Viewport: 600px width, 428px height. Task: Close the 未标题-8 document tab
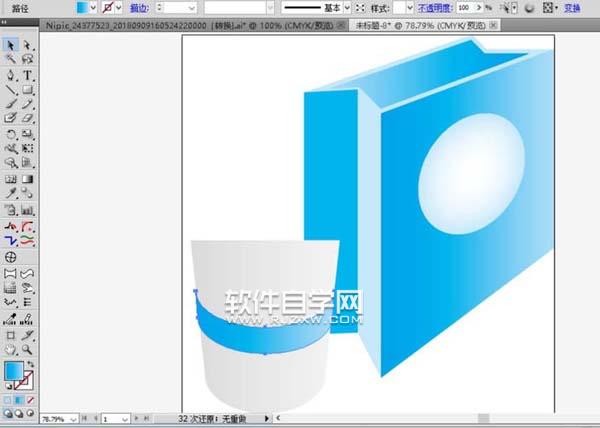[x=493, y=26]
